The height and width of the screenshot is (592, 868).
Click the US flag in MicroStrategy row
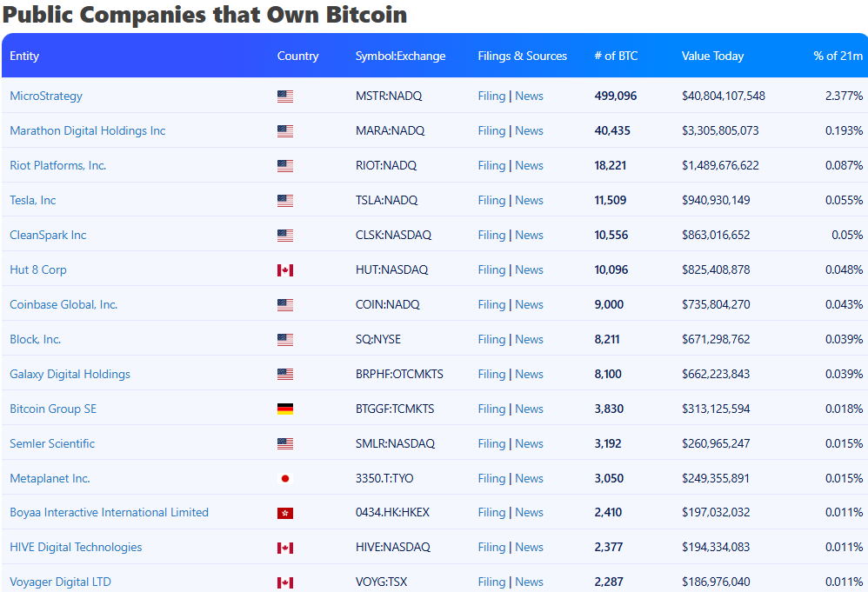[284, 96]
